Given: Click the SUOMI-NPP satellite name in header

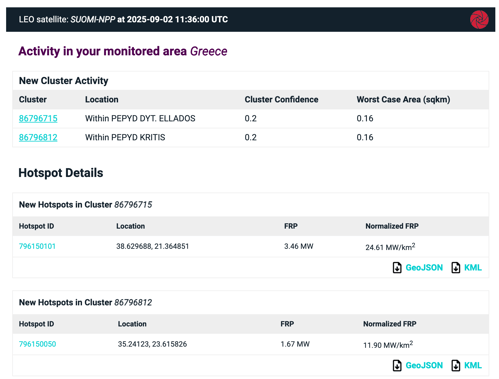Looking at the screenshot, I should point(93,19).
